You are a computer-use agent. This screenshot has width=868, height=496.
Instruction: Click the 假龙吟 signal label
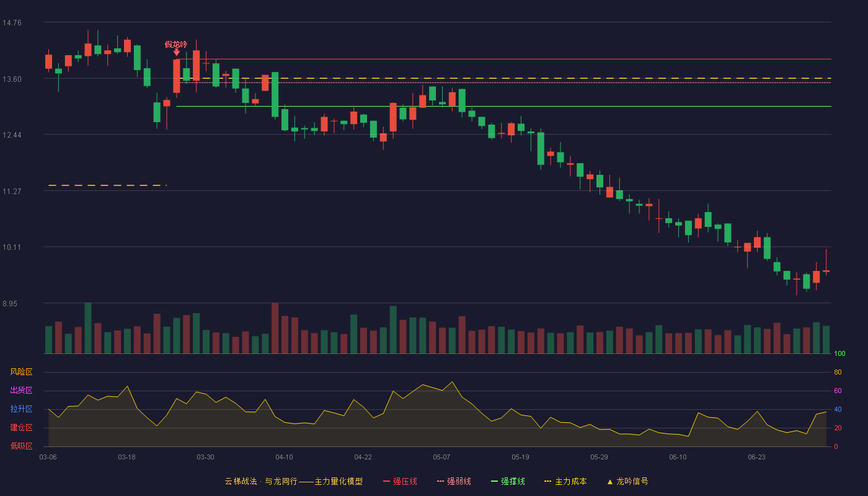(x=176, y=44)
